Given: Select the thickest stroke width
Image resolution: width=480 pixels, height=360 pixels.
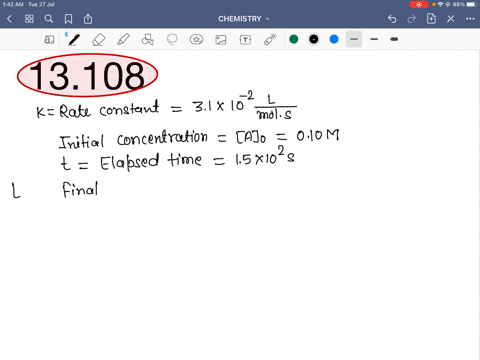Looking at the screenshot, I should coord(394,39).
